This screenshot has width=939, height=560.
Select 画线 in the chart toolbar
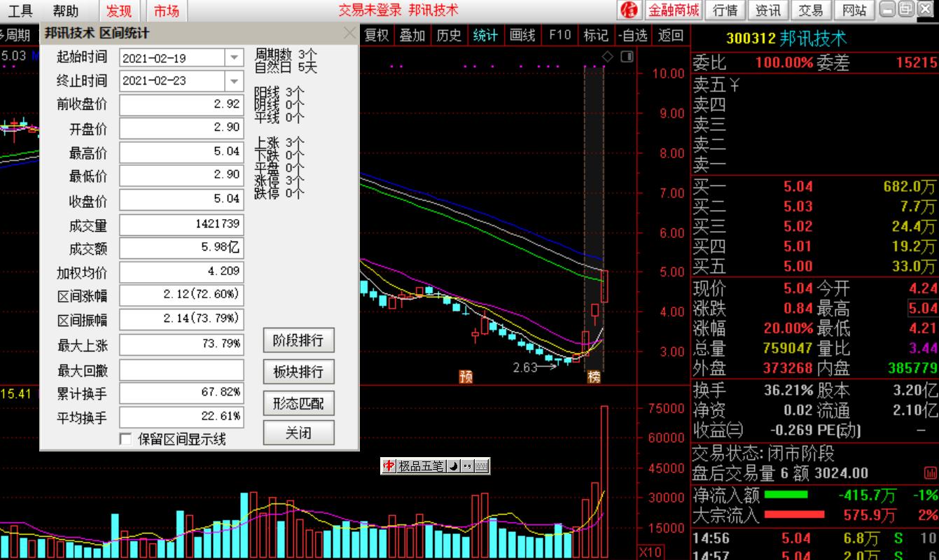click(522, 35)
